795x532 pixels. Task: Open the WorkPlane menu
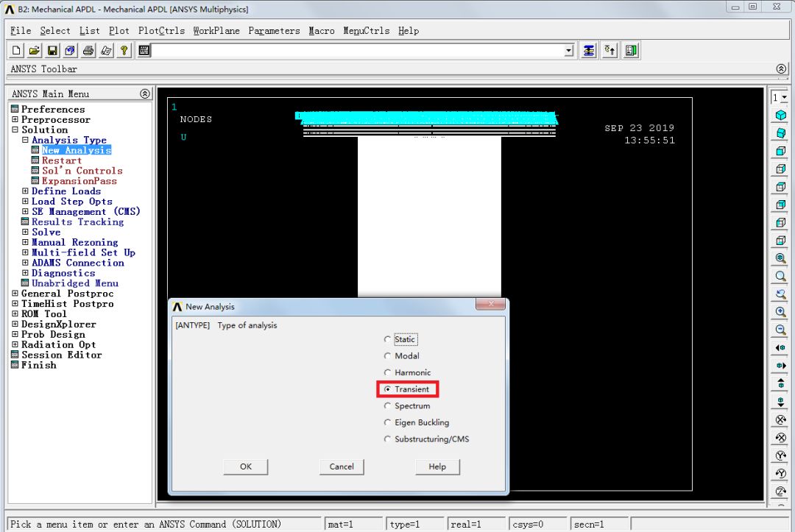(216, 31)
